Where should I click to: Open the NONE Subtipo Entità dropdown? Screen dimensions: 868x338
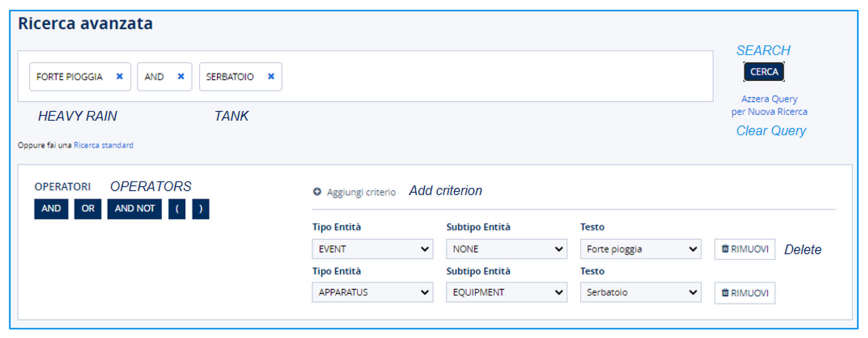click(x=506, y=249)
